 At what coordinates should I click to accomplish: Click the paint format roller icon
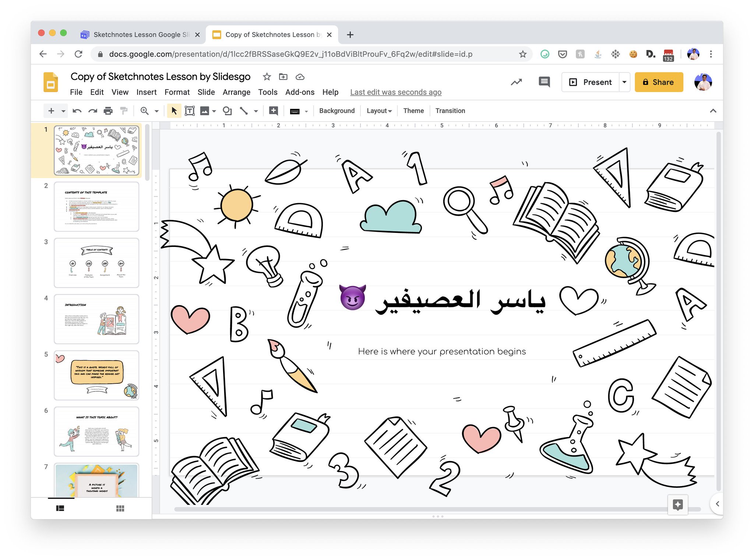pos(124,111)
